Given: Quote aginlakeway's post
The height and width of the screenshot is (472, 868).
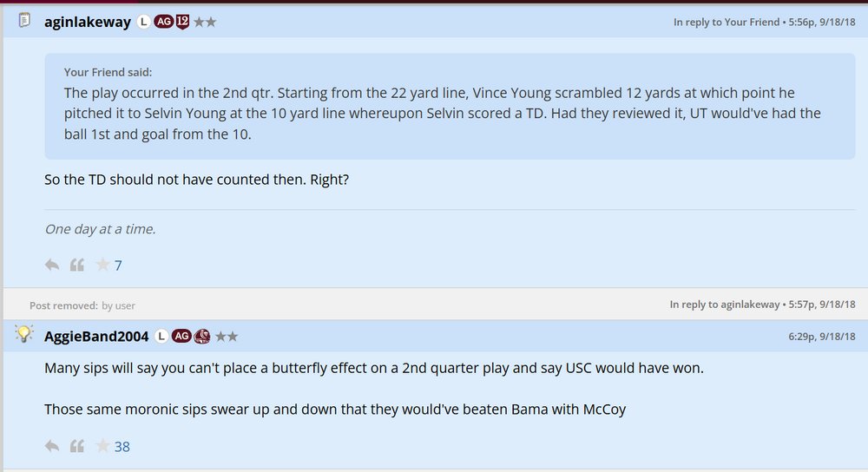Looking at the screenshot, I should (x=77, y=265).
